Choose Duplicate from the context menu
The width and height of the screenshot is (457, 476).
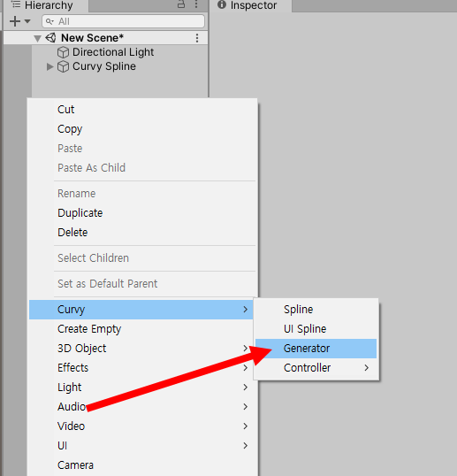coord(141,213)
